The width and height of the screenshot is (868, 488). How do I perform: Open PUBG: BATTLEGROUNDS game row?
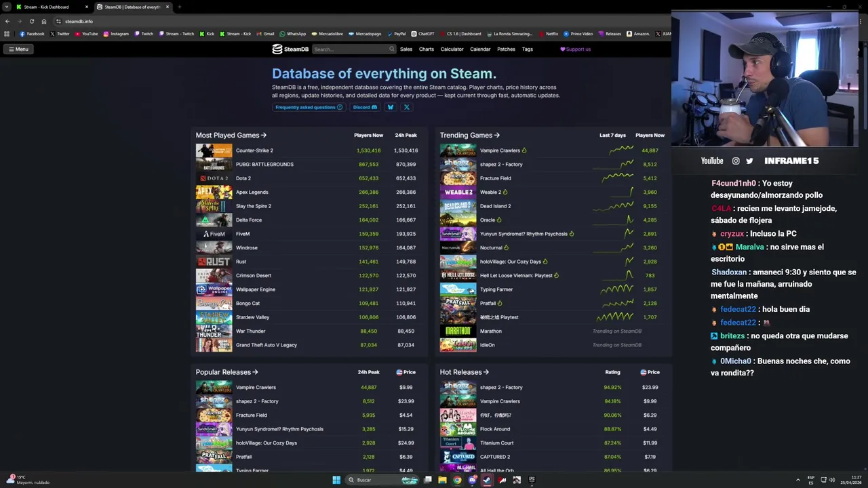pyautogui.click(x=308, y=164)
